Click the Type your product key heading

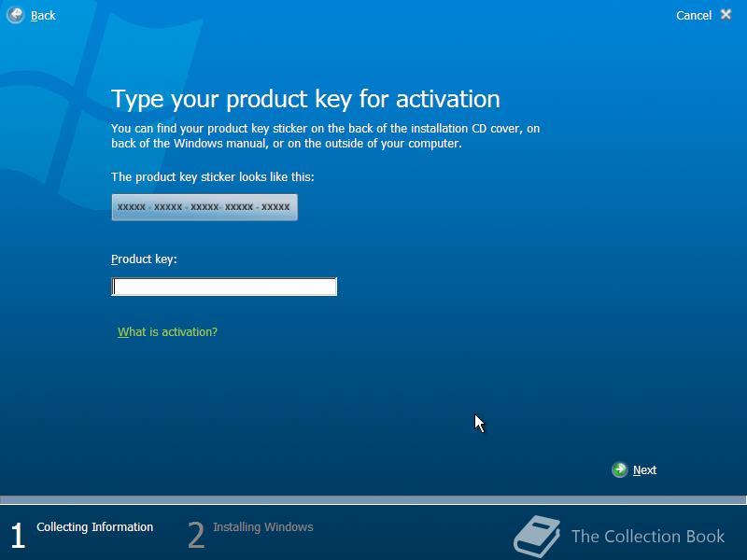tap(306, 100)
